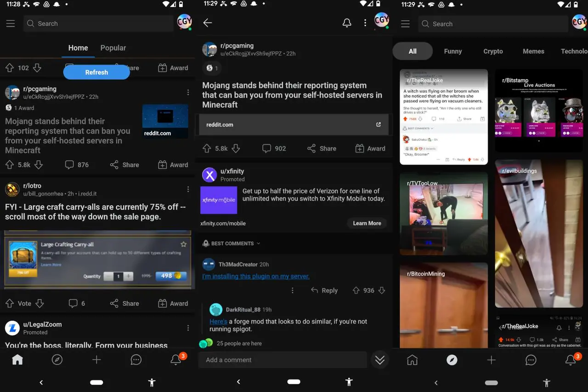Select the Crypto category chip
This screenshot has width=588, height=392.
pyautogui.click(x=493, y=51)
